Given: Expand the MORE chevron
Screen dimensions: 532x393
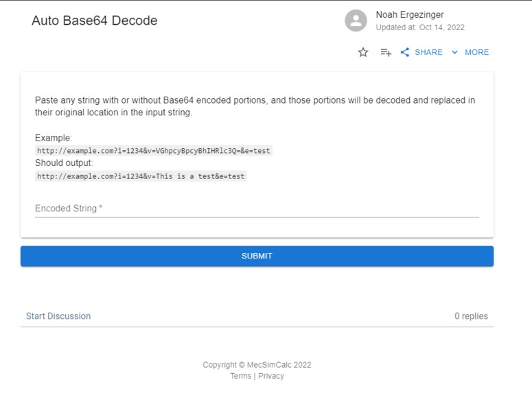Looking at the screenshot, I should tap(454, 52).
